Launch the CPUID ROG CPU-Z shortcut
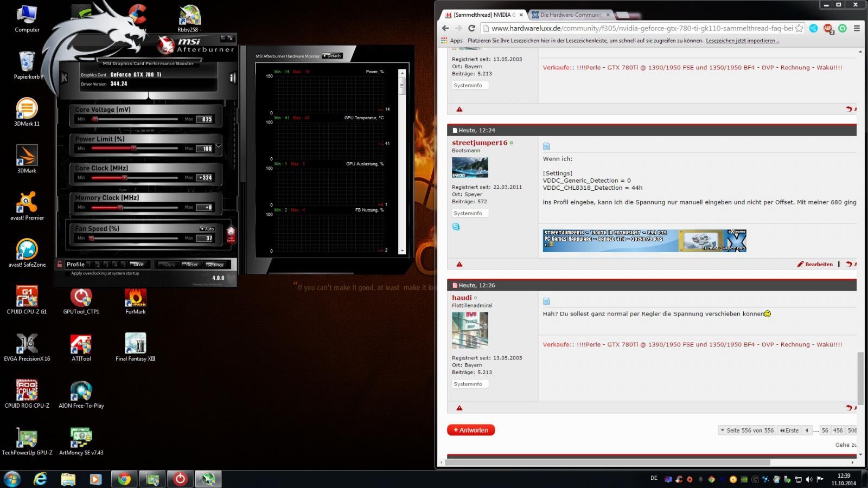This screenshot has width=868, height=488. point(27,394)
